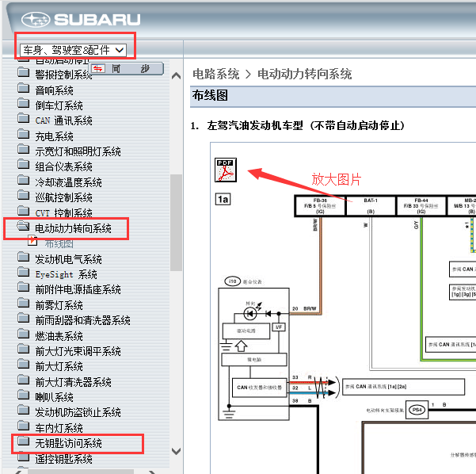Click folder icon beside CVT 控制系统
Image resolution: width=476 pixels, height=474 pixels.
pyautogui.click(x=24, y=211)
